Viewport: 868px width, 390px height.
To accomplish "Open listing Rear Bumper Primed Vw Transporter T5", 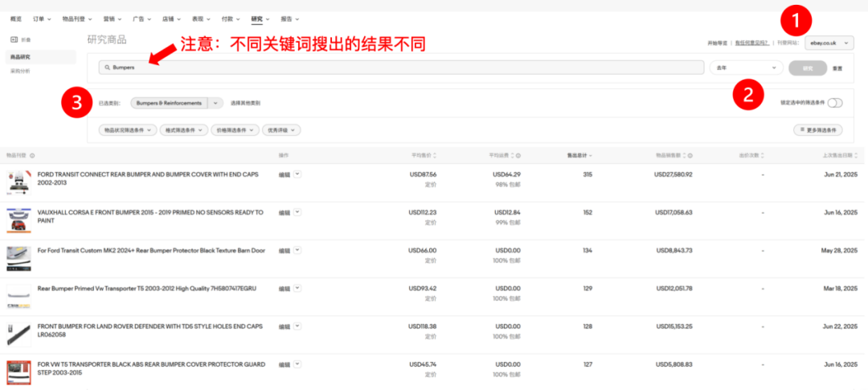I will (x=147, y=288).
